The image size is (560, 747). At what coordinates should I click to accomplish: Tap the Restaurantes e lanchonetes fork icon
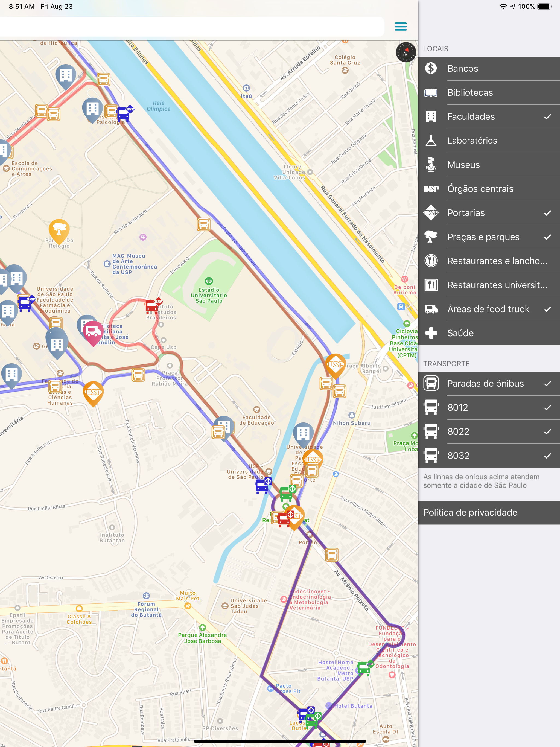431,261
